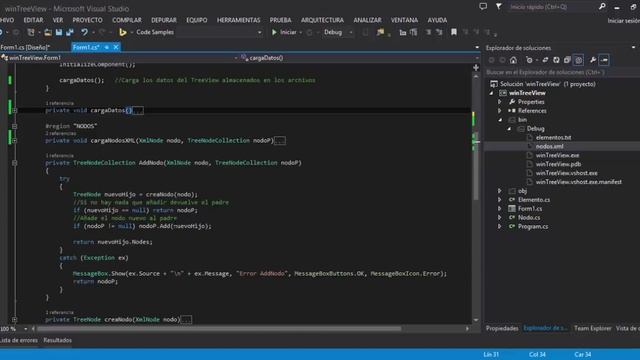The image size is (640, 360).
Task: Toggle bookmark on current line
Action: pyautogui.click(x=454, y=32)
